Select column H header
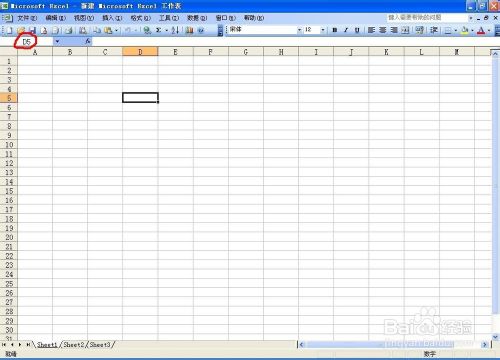Screen dimensions: 500x360 (x=281, y=52)
